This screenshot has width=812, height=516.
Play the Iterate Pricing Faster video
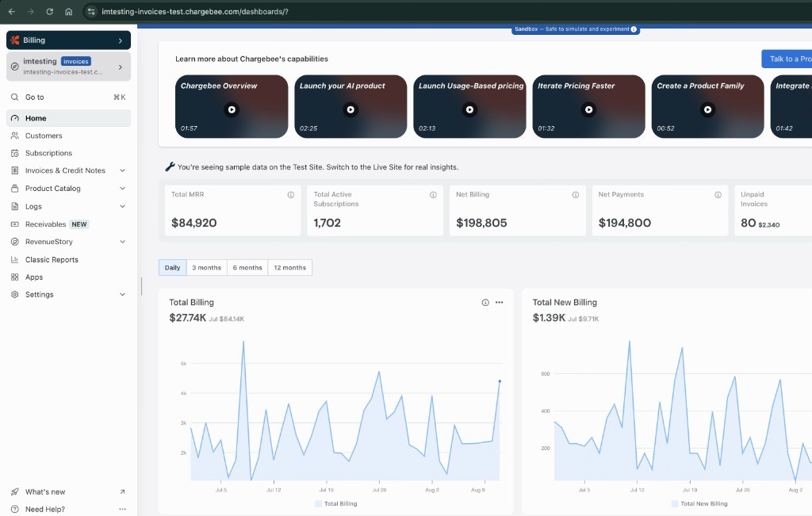coord(589,109)
